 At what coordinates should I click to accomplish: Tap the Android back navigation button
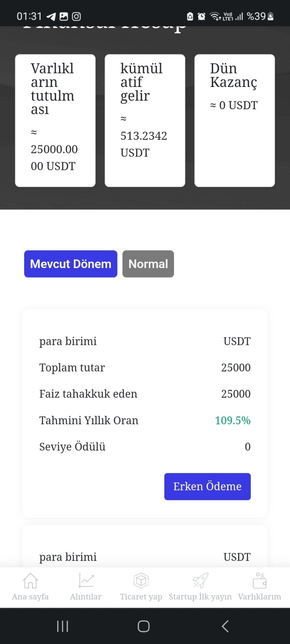click(225, 626)
